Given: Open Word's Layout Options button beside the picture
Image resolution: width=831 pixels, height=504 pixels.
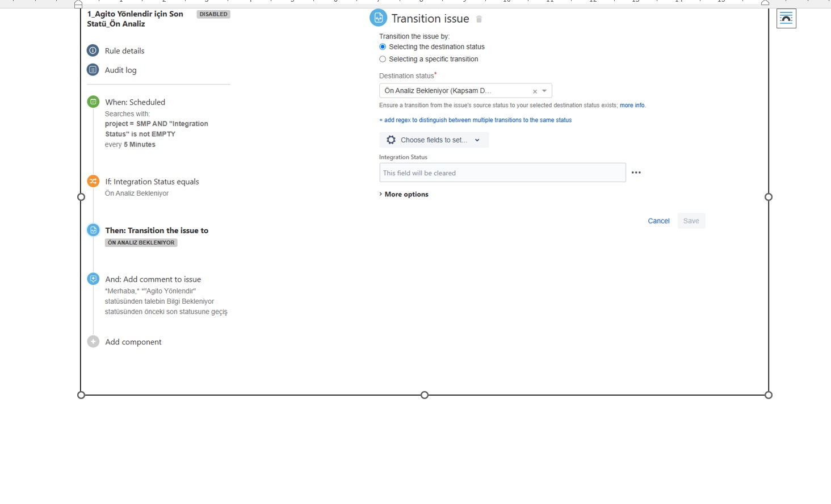Looking at the screenshot, I should click(786, 18).
